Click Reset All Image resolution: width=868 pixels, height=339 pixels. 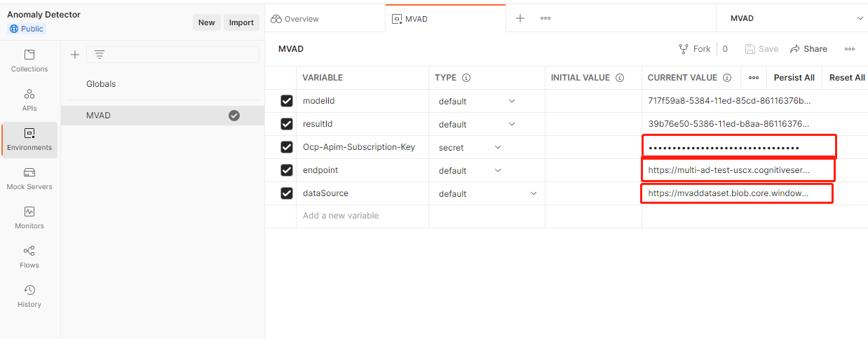click(847, 78)
